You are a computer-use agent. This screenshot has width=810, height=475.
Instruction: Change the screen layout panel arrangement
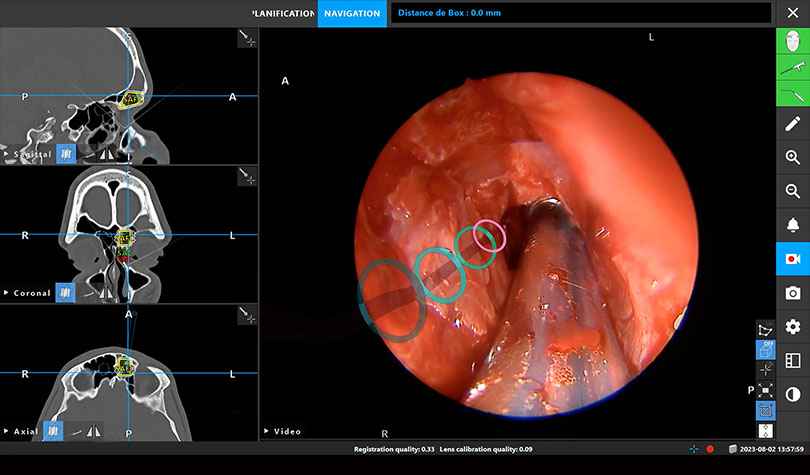pos(793,360)
